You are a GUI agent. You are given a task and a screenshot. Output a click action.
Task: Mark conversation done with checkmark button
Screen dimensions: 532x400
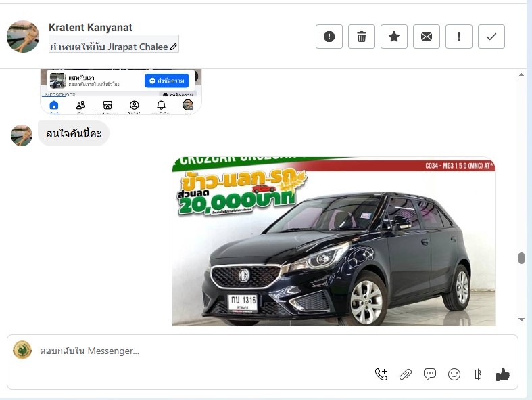point(491,37)
